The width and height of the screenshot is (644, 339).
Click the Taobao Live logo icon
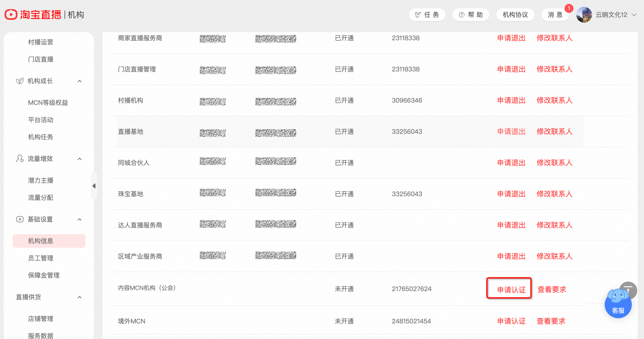point(11,14)
